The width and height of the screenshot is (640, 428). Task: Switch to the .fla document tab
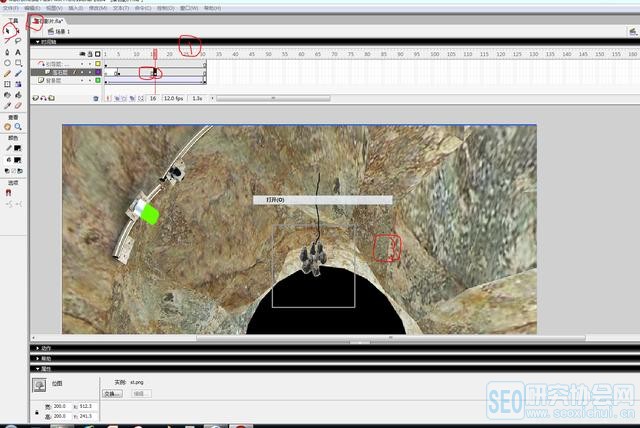coord(47,20)
